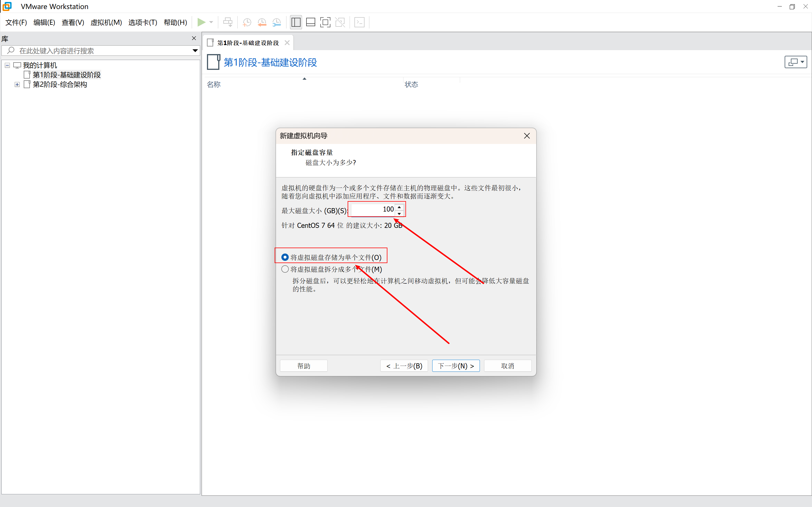Collapse the 我的计算机 tree node
This screenshot has height=507, width=812.
click(7, 65)
